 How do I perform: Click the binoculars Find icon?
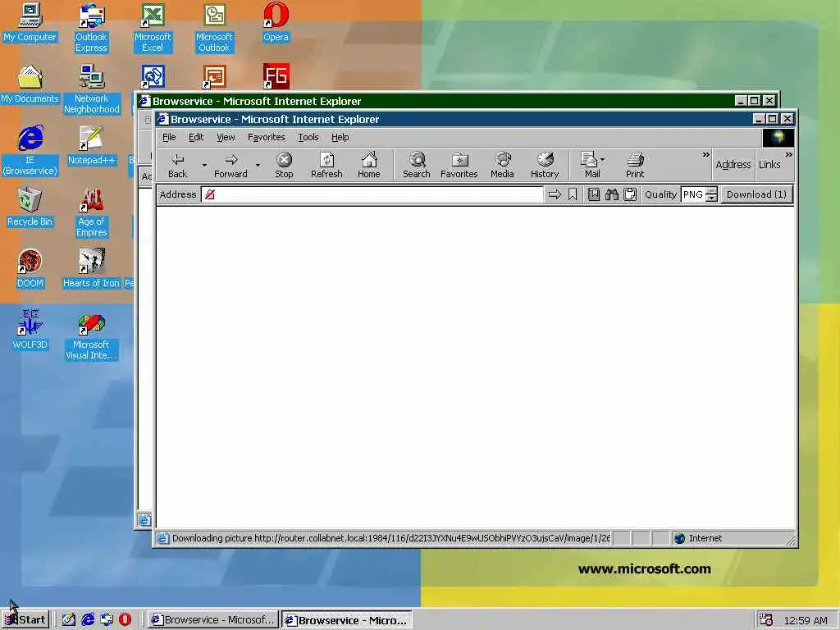(x=612, y=194)
